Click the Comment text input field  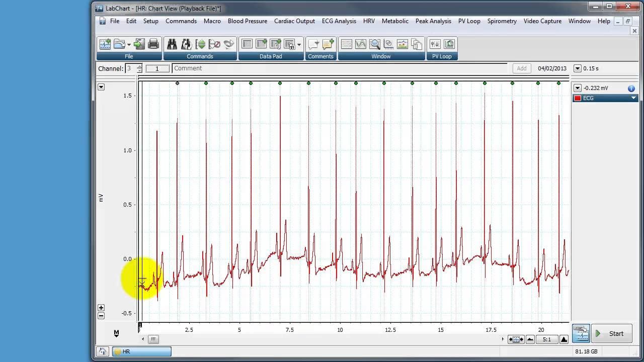coord(340,68)
